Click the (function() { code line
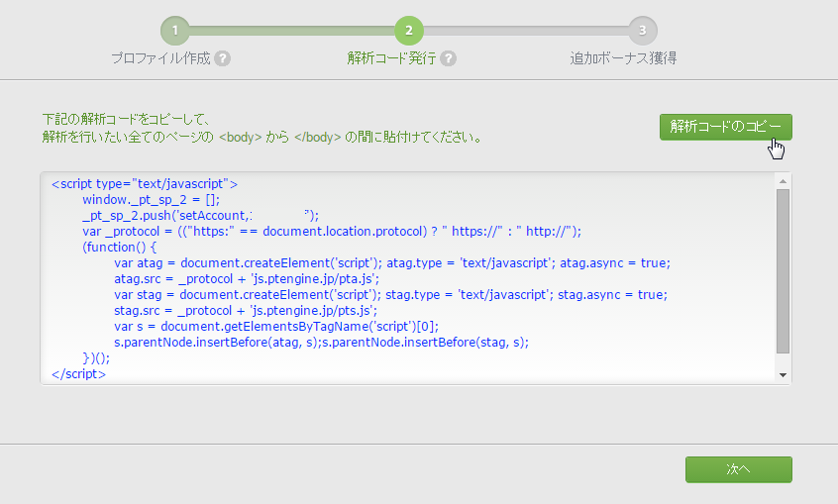This screenshot has height=504, width=838. tap(119, 248)
